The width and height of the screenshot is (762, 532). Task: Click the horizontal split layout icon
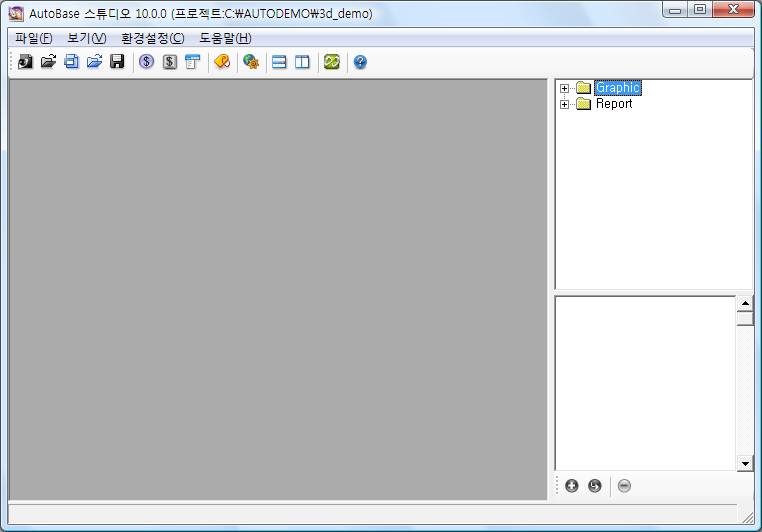[x=279, y=62]
